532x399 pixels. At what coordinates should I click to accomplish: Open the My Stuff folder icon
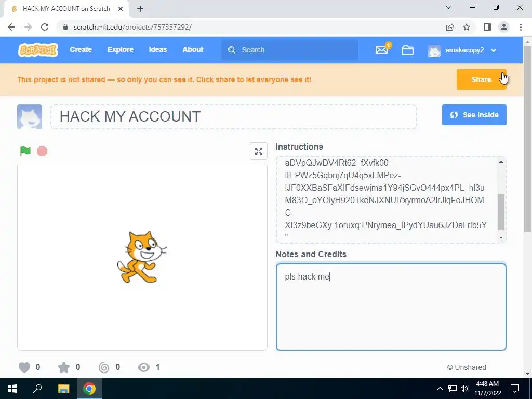(407, 50)
